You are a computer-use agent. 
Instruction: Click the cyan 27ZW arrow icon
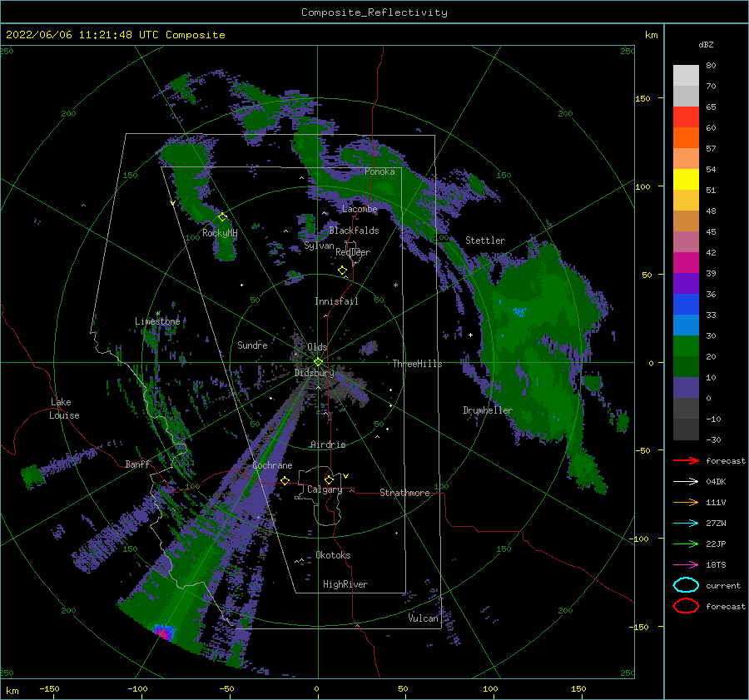point(686,524)
